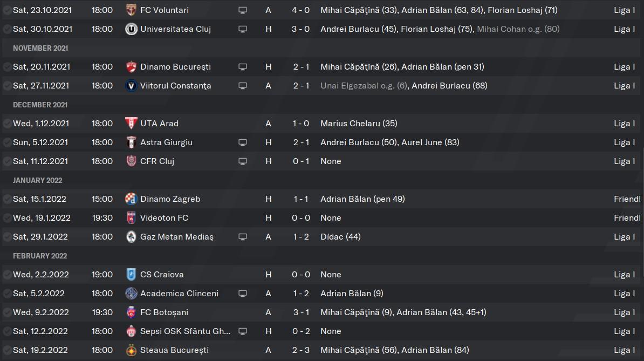The image size is (644, 361).
Task: Toggle the check circle beside Sat, 19.2.2022
Action: click(7, 350)
